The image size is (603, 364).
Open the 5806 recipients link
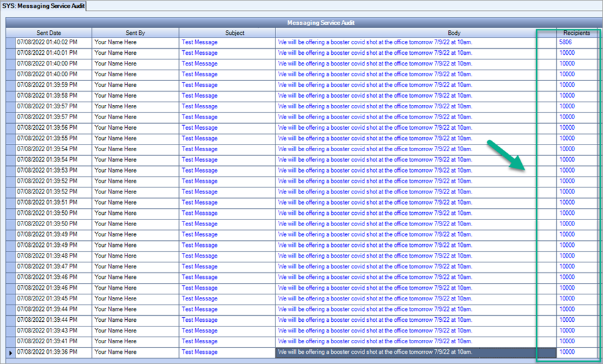pos(565,42)
